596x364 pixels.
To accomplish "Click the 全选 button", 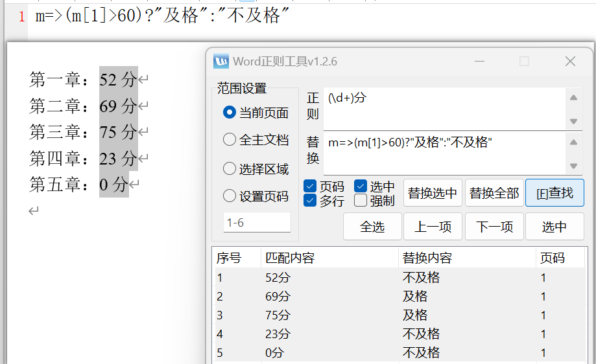I will (x=372, y=227).
